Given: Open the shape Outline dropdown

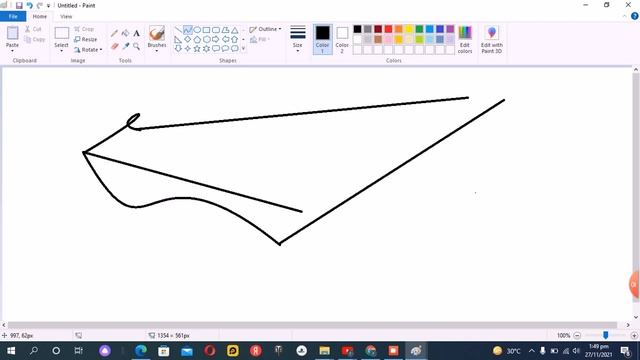Looking at the screenshot, I should pos(265,29).
